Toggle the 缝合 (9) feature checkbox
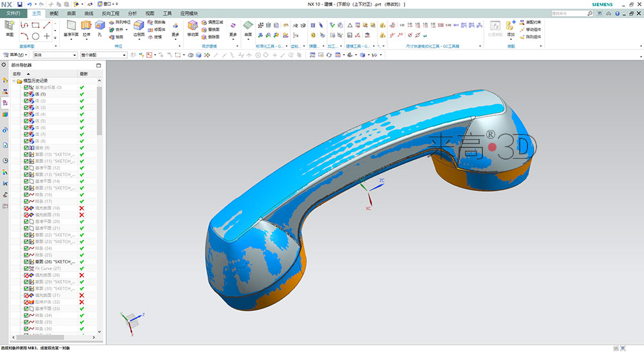Screen dimensions: 644x352 [x=26, y=148]
